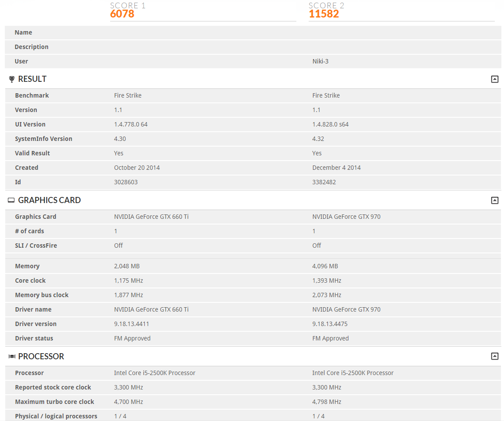Click the Score 1 value 6078

(x=122, y=14)
